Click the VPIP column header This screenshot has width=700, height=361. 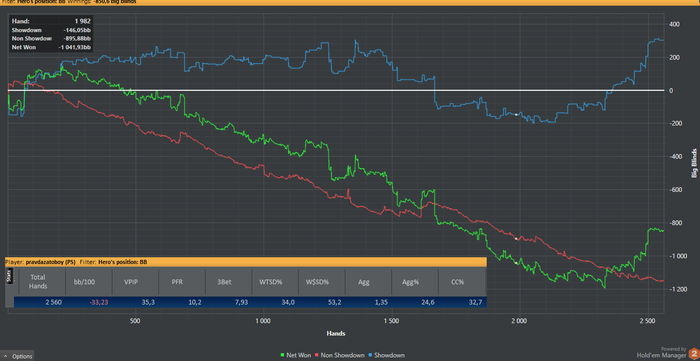pyautogui.click(x=135, y=282)
